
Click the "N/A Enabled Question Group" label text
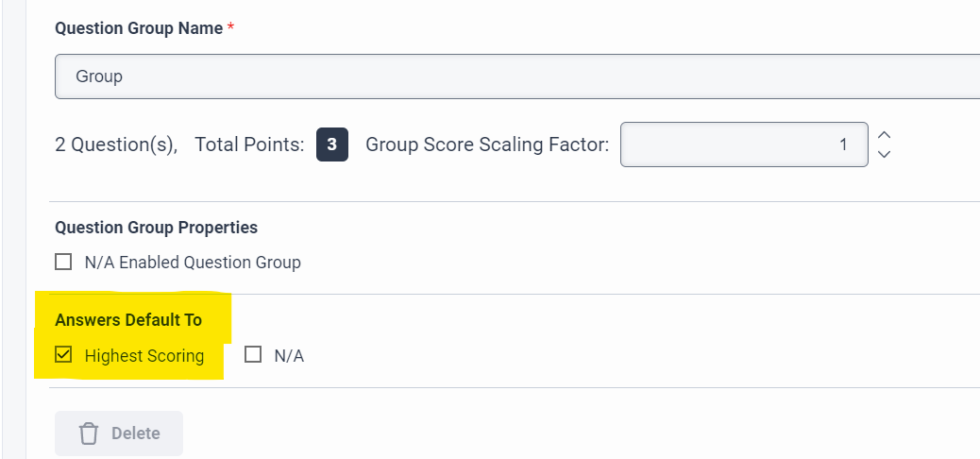[x=193, y=263]
